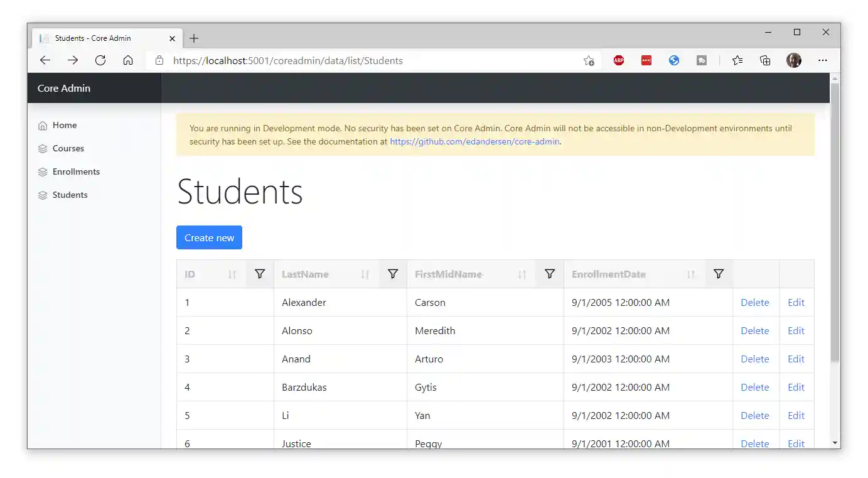Open the core-admin GitHub documentation link

pyautogui.click(x=474, y=141)
